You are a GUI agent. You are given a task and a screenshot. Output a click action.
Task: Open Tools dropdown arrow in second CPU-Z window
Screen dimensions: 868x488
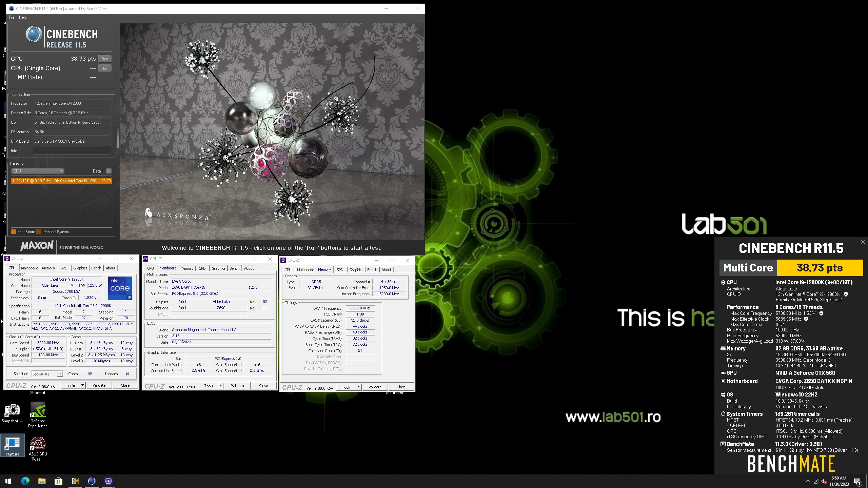221,386
